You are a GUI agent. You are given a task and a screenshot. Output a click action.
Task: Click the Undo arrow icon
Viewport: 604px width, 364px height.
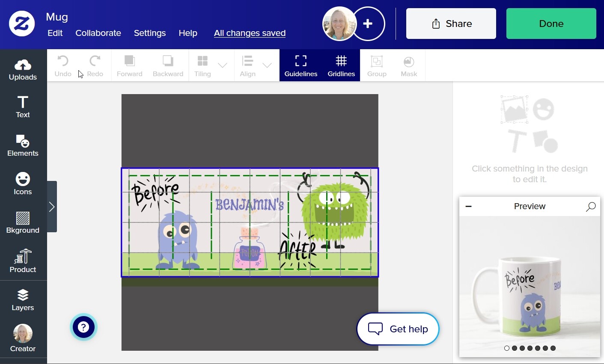63,61
